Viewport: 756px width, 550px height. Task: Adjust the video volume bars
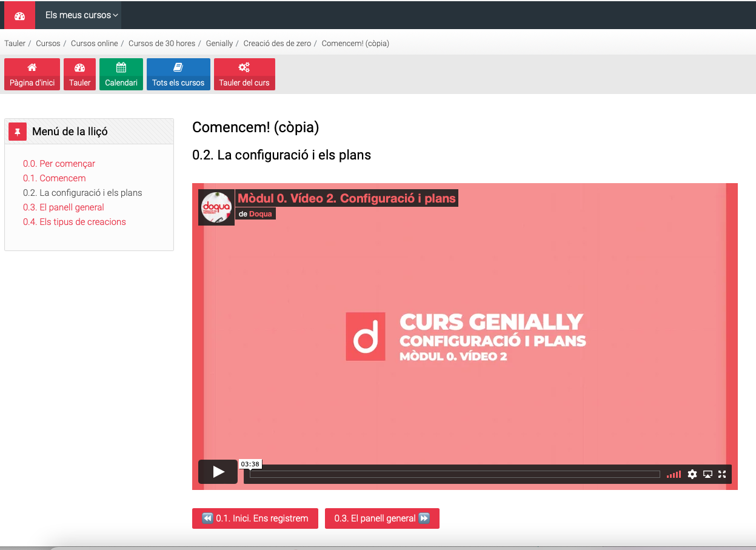tap(674, 475)
